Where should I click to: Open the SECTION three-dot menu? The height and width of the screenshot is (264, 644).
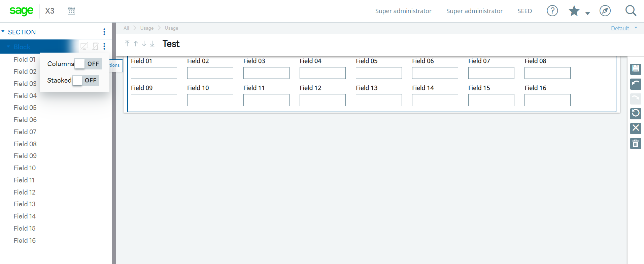(x=104, y=32)
